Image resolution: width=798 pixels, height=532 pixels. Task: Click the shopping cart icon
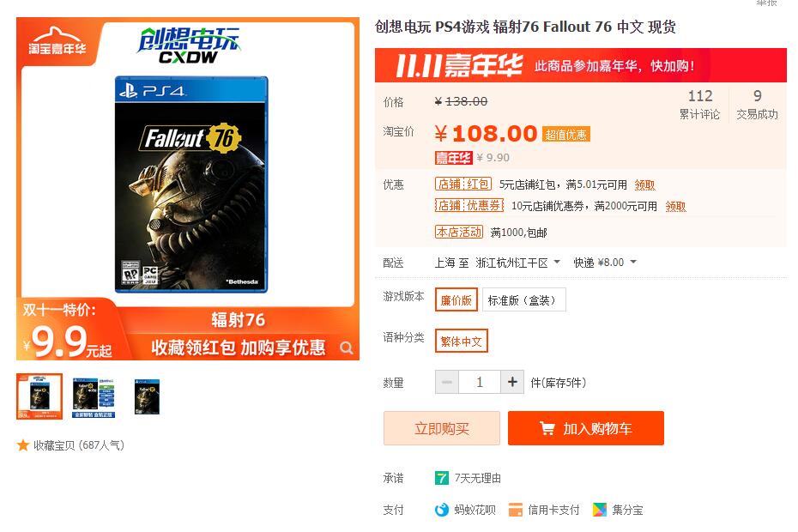tap(547, 429)
